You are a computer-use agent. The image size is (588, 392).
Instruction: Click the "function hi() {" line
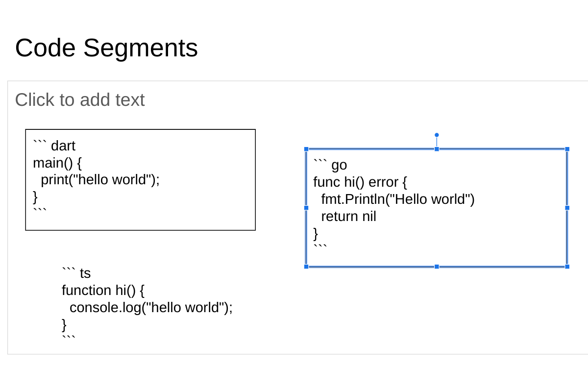click(103, 290)
